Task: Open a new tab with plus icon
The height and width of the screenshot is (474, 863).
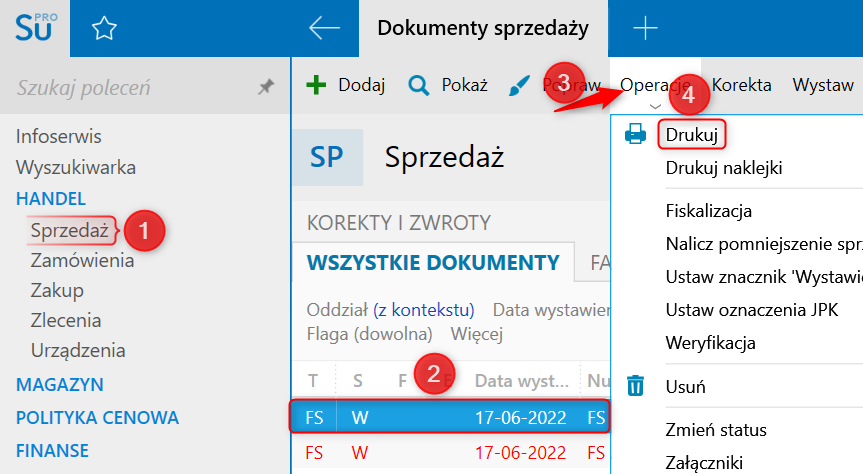Action: (x=646, y=28)
